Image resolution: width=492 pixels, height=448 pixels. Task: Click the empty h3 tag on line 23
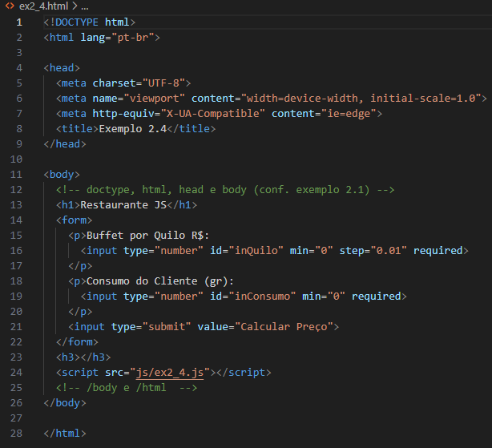[83, 357]
